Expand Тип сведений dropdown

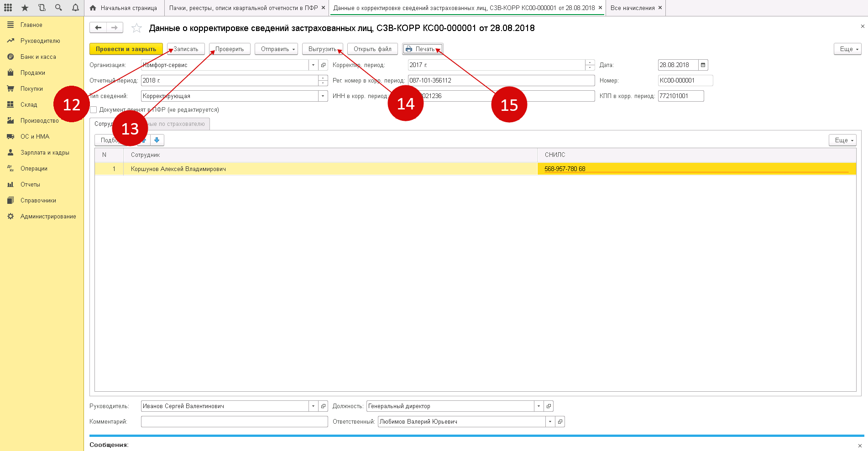[323, 96]
